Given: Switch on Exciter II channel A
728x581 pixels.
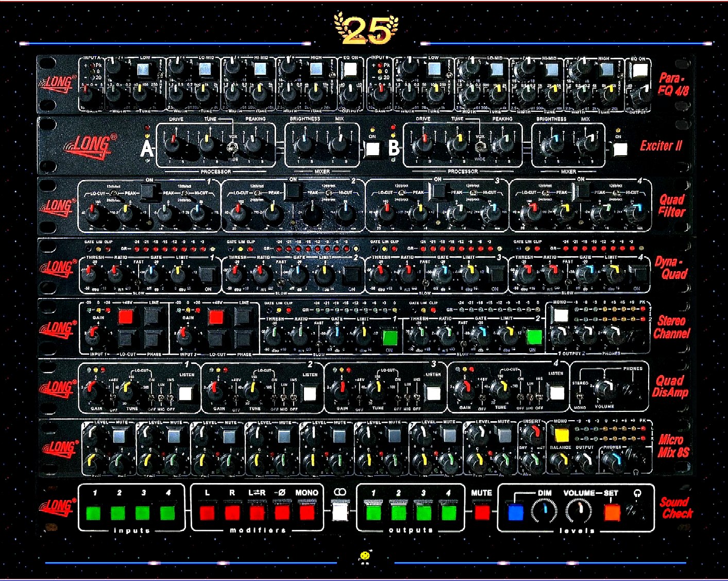Looking at the screenshot, I should (x=373, y=150).
